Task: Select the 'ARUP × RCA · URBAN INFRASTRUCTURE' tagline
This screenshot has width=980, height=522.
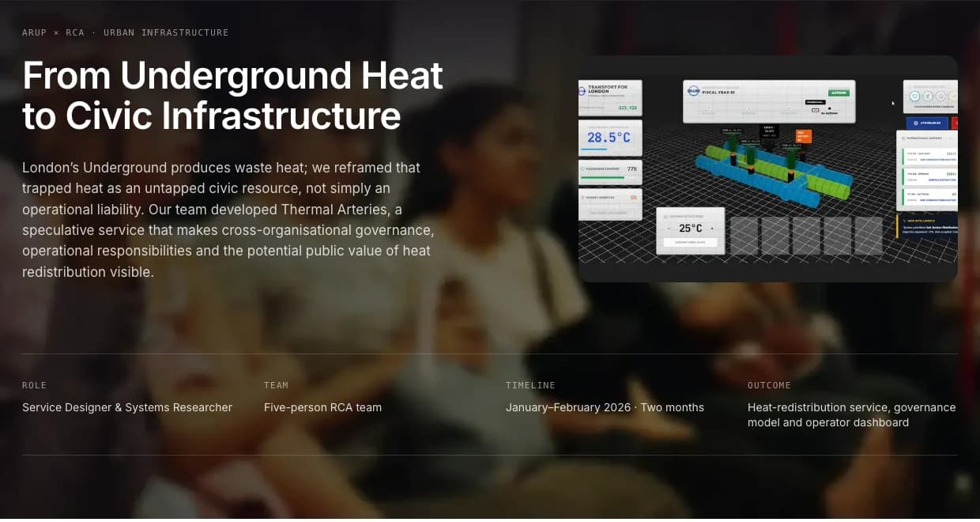Action: click(x=126, y=32)
